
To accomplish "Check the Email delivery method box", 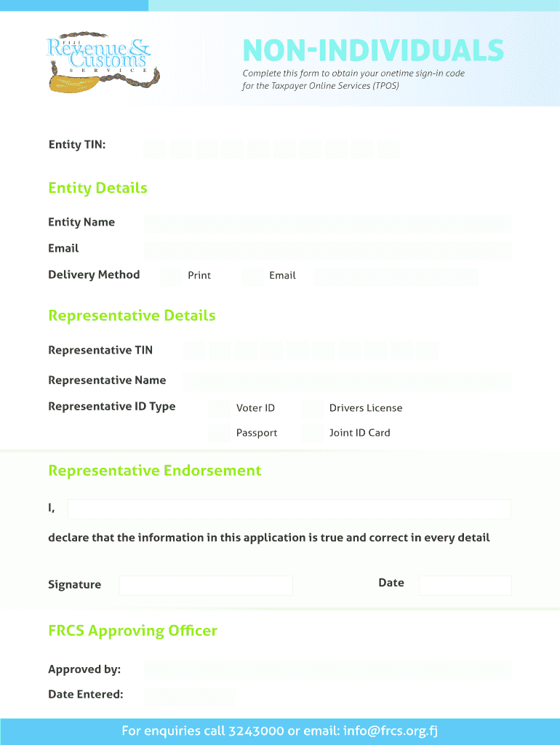I will pyautogui.click(x=252, y=276).
